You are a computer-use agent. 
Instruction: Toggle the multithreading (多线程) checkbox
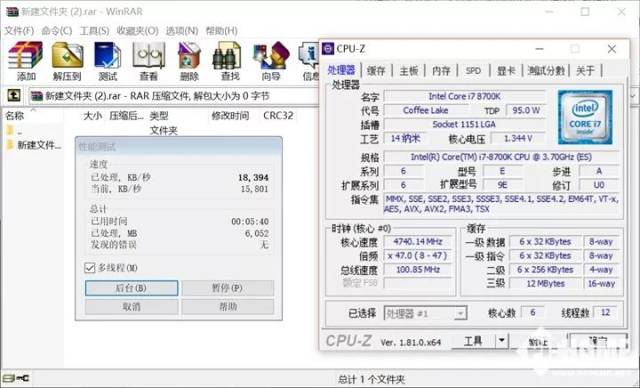[x=89, y=268]
